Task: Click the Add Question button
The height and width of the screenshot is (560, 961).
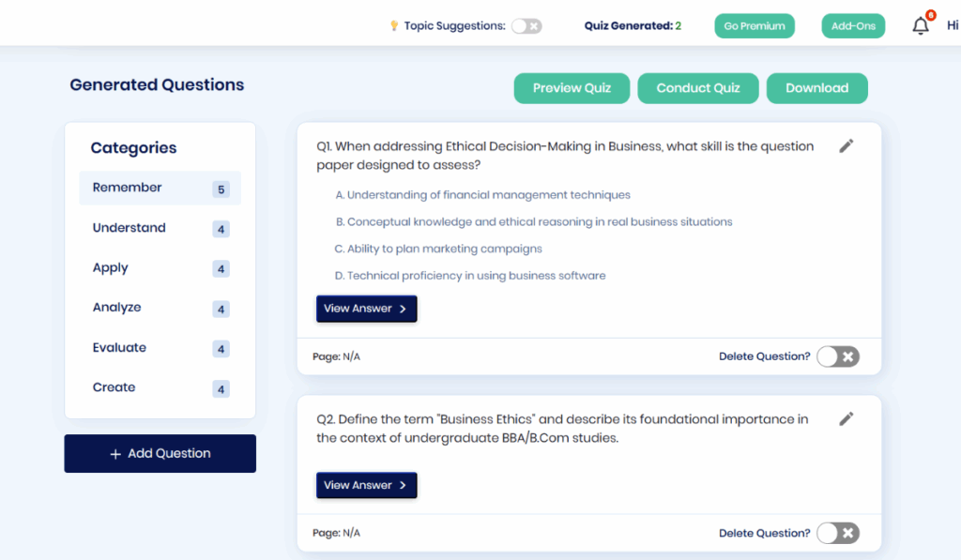Action: pos(160,453)
